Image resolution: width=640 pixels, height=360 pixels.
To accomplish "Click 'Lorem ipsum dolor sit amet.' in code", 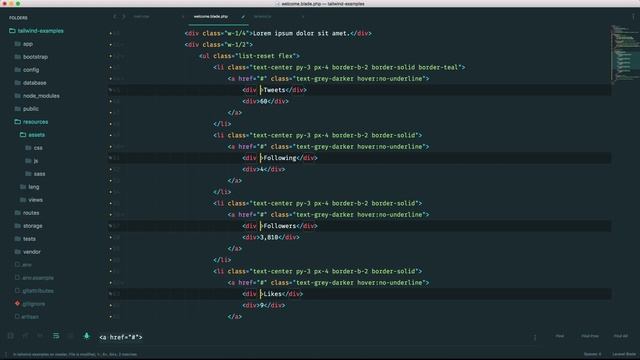I will tap(301, 33).
